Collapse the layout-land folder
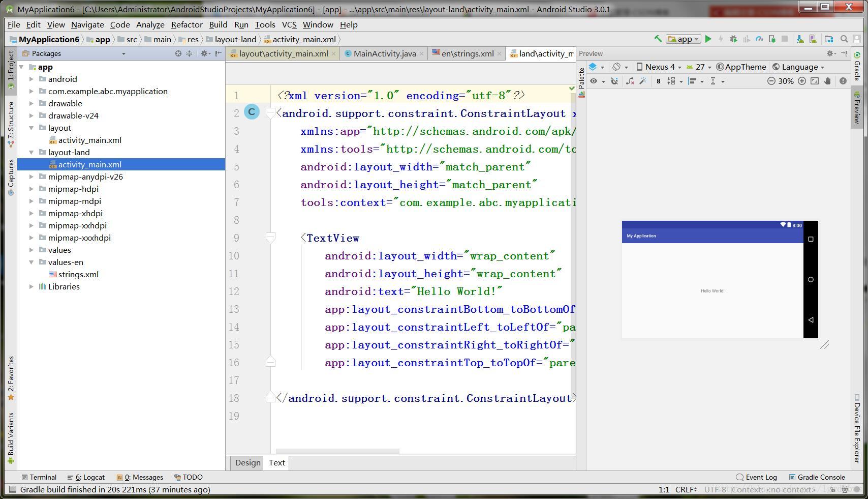 32,152
